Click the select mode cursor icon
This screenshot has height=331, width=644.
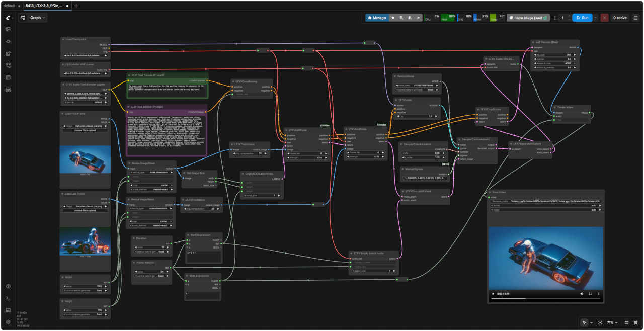click(584, 322)
